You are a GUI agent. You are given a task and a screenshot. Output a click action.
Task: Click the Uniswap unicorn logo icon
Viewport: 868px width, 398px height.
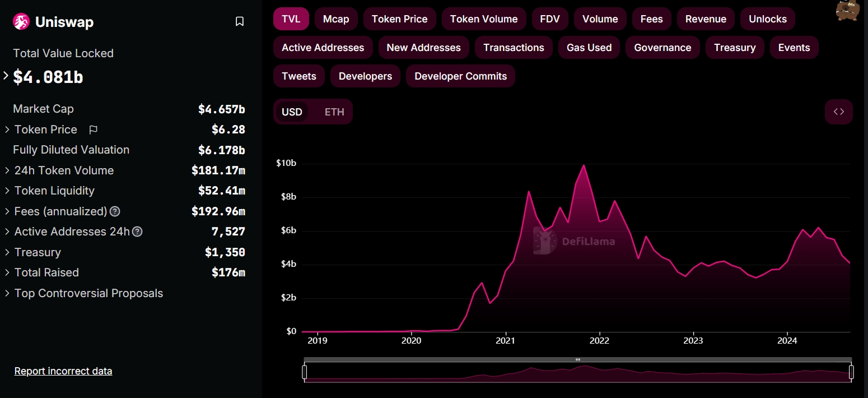21,22
